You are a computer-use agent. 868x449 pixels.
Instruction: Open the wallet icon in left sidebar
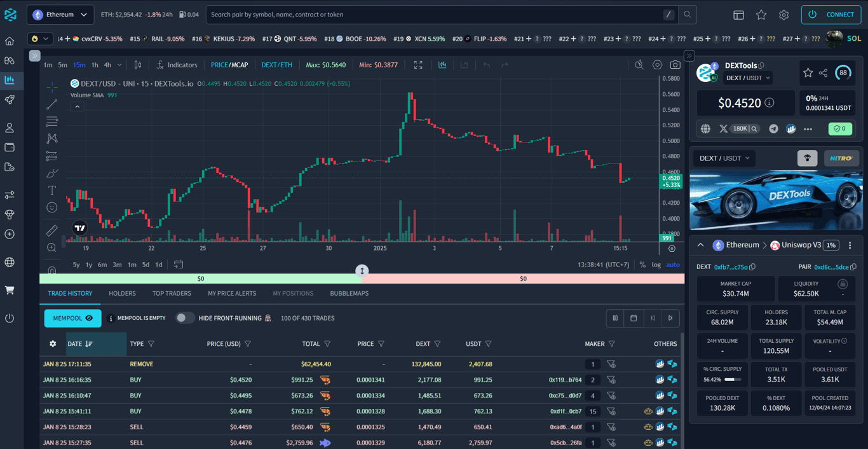coord(10,148)
